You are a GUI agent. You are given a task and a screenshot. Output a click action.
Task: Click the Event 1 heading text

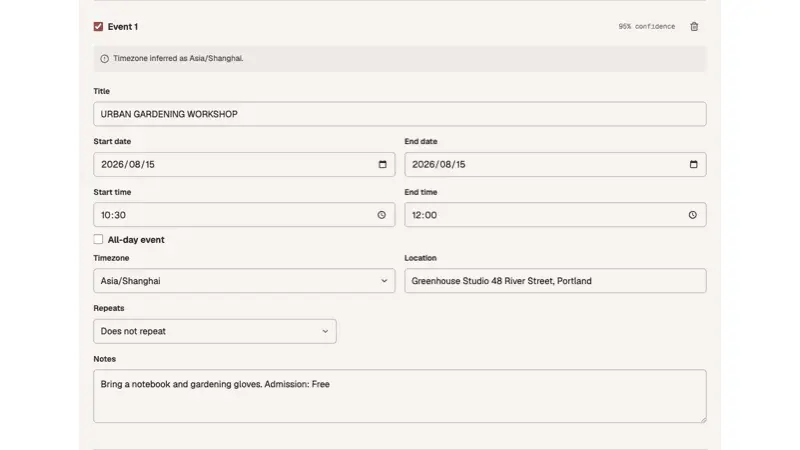(x=122, y=27)
